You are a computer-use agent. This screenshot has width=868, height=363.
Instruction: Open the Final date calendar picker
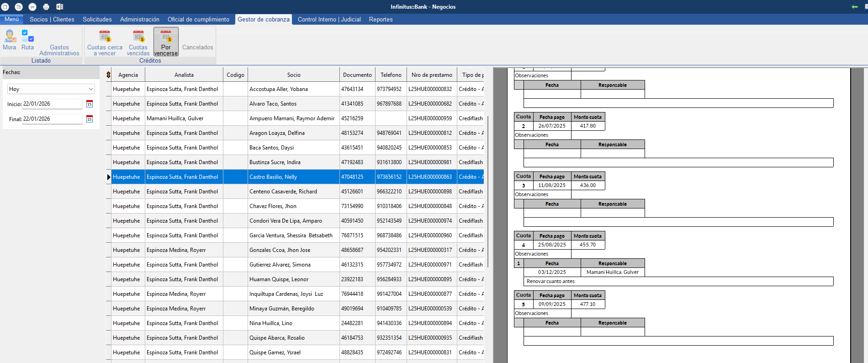click(x=90, y=119)
